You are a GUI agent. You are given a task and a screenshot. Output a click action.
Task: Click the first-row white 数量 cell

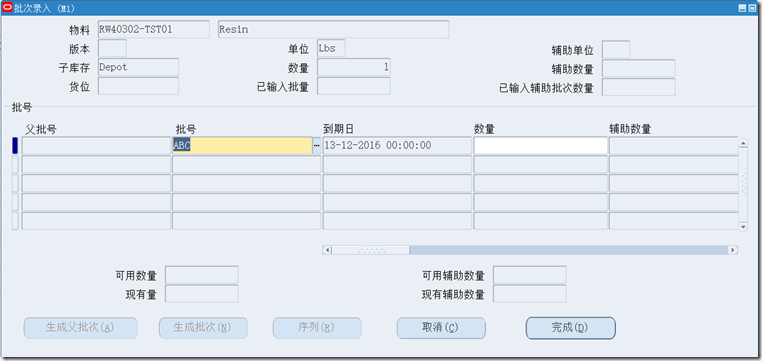pyautogui.click(x=540, y=146)
